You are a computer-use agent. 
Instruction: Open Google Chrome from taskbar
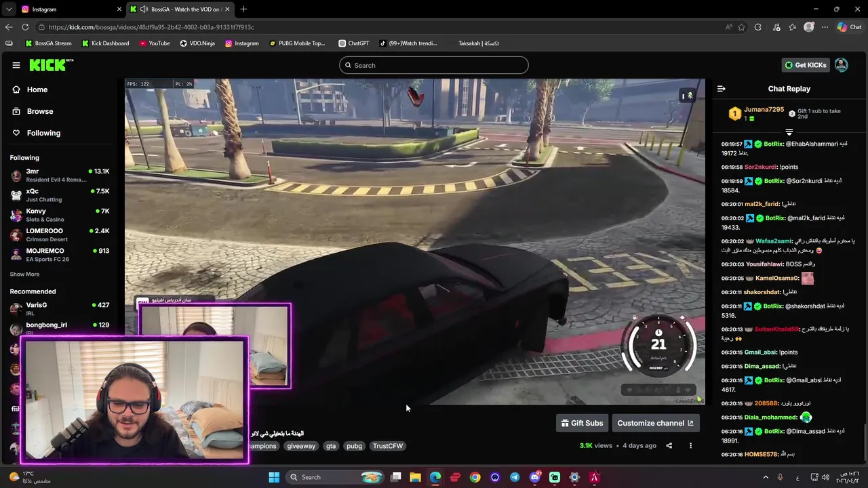(475, 477)
